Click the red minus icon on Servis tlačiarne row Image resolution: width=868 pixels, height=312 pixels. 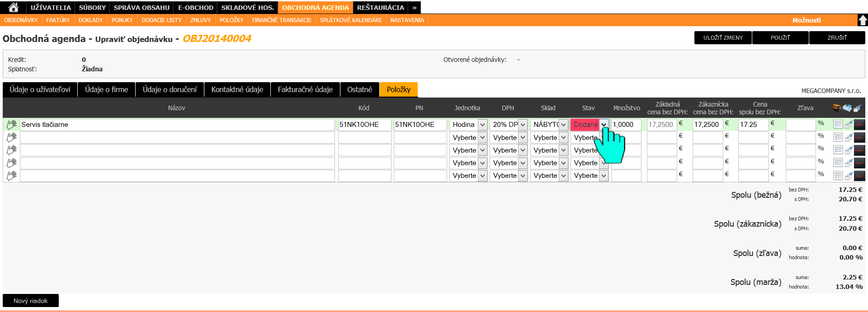[x=859, y=125]
